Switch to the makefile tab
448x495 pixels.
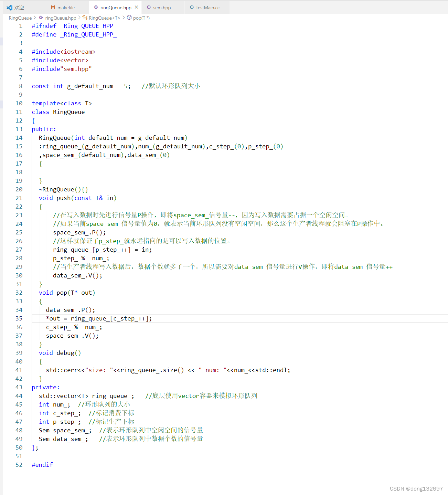click(x=66, y=8)
